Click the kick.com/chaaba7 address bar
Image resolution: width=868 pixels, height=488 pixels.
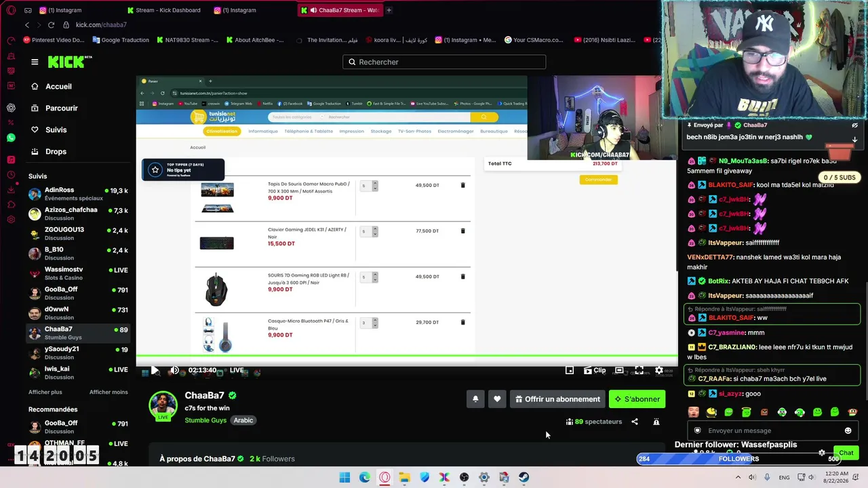(x=101, y=25)
